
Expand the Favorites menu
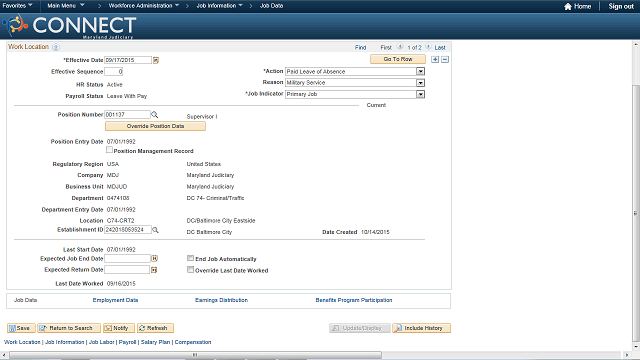tap(18, 6)
